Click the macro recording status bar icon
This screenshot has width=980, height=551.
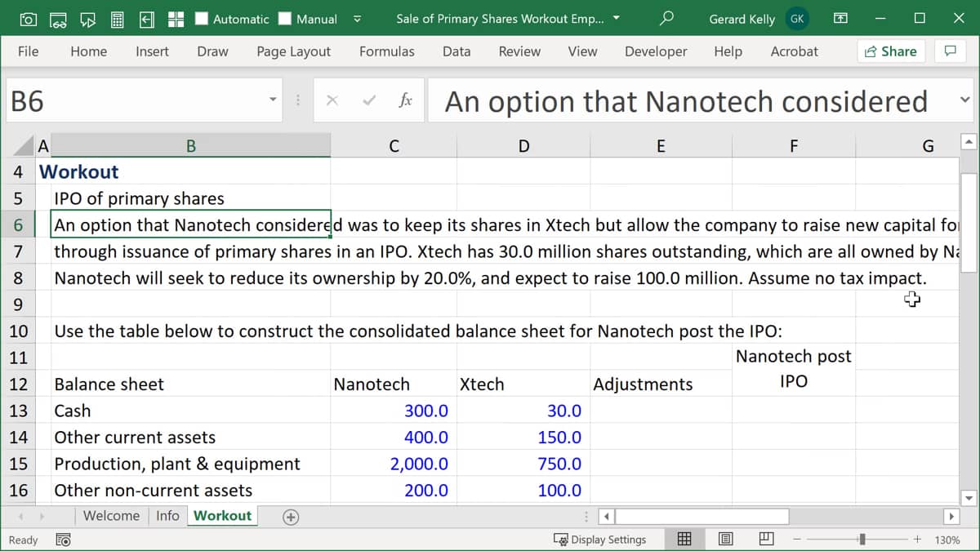pos(62,540)
